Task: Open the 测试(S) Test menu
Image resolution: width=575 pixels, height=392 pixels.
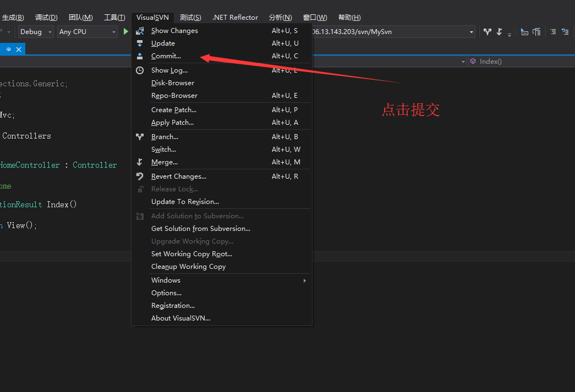Action: 190,17
